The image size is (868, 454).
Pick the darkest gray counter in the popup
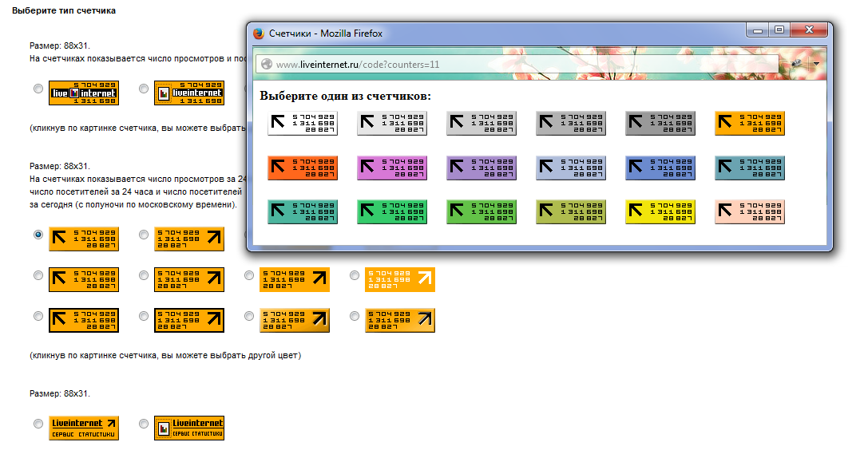[x=660, y=124]
